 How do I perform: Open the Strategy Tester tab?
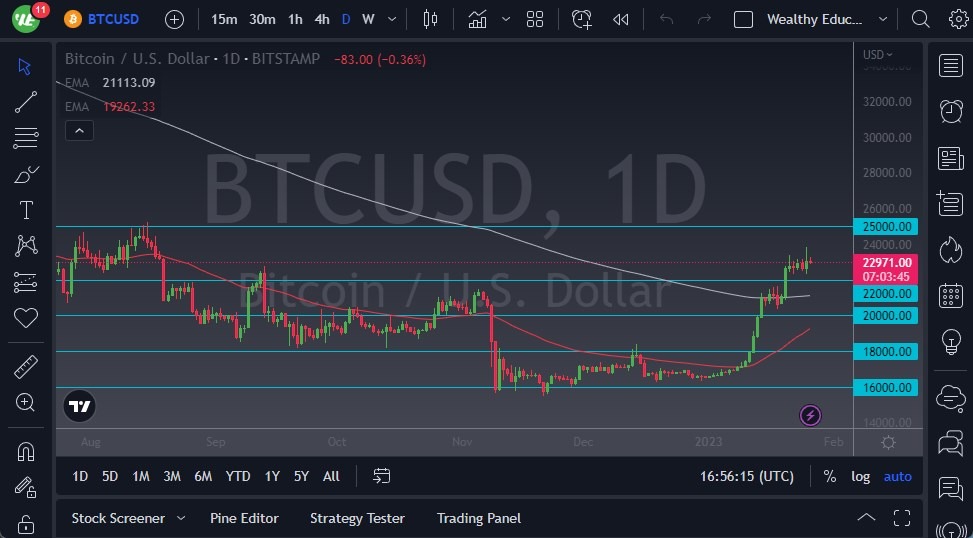(357, 518)
